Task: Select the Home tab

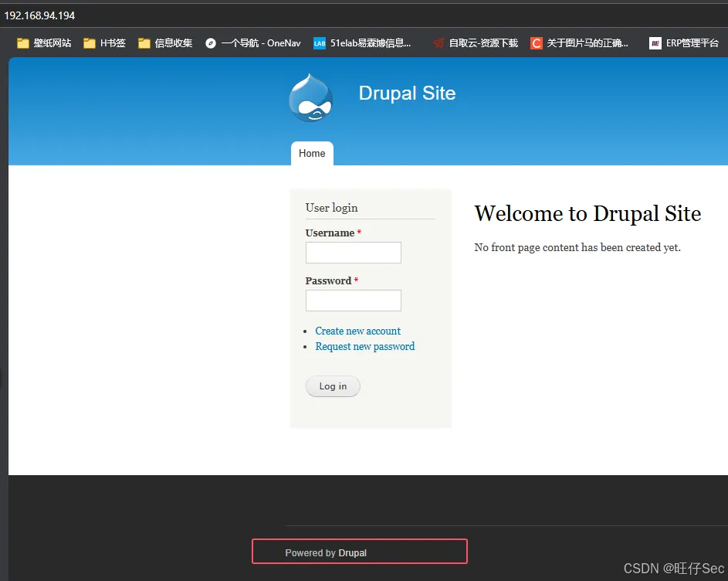Action: (312, 154)
